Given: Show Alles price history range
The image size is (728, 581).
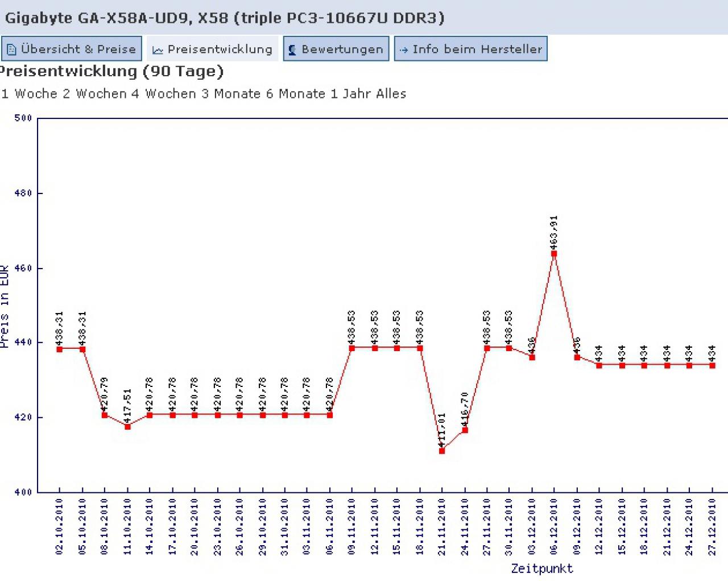Looking at the screenshot, I should coord(390,94).
